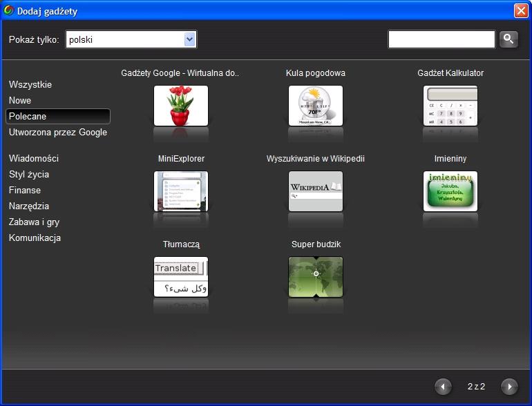This screenshot has width=532, height=406.
Task: Open the red tulips gadget thumbnail
Action: pyautogui.click(x=181, y=106)
